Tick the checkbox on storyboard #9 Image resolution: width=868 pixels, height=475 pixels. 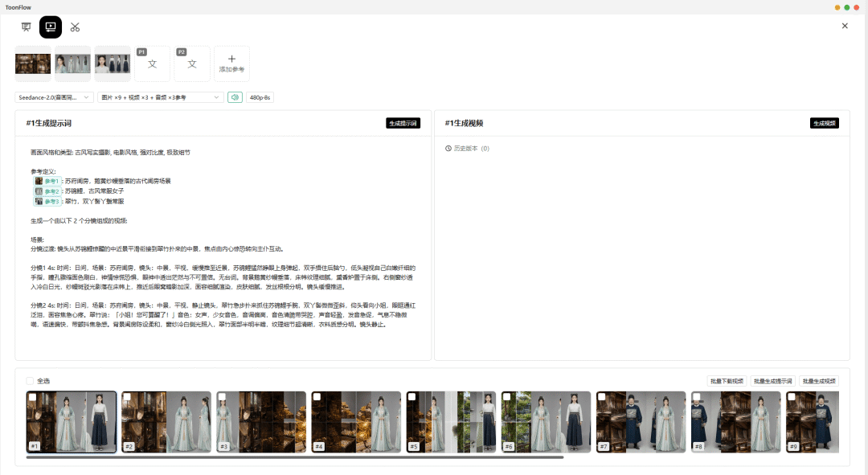pos(792,397)
